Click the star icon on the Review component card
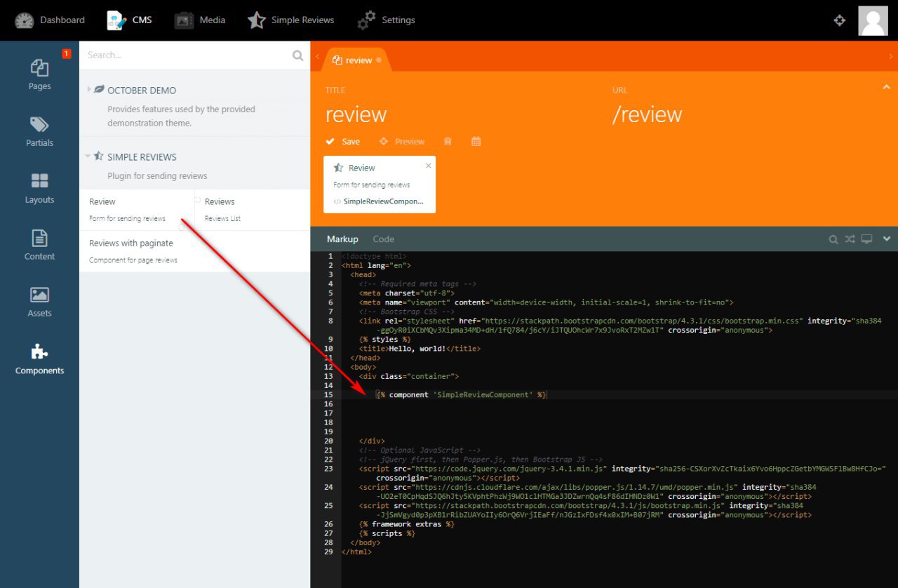This screenshot has width=898, height=588. click(x=339, y=168)
